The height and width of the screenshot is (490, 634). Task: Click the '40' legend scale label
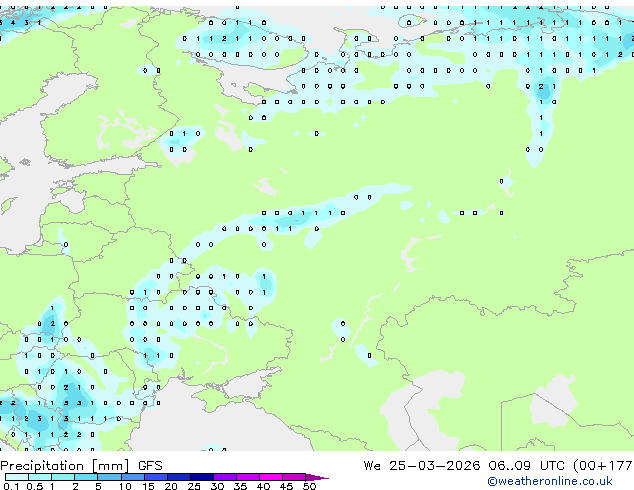(x=263, y=486)
